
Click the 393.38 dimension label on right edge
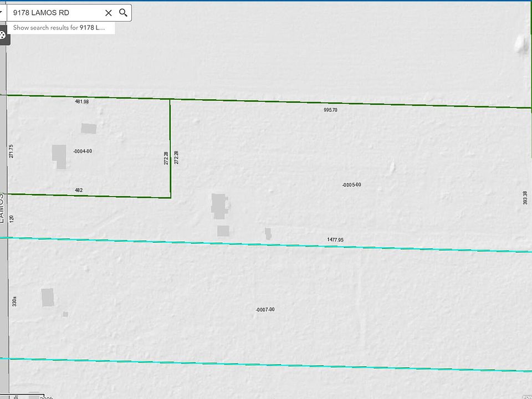coord(525,198)
